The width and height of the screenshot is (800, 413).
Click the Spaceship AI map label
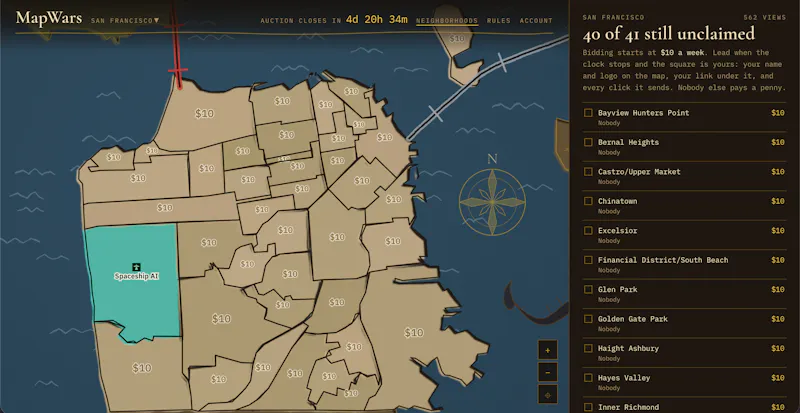pos(136,276)
